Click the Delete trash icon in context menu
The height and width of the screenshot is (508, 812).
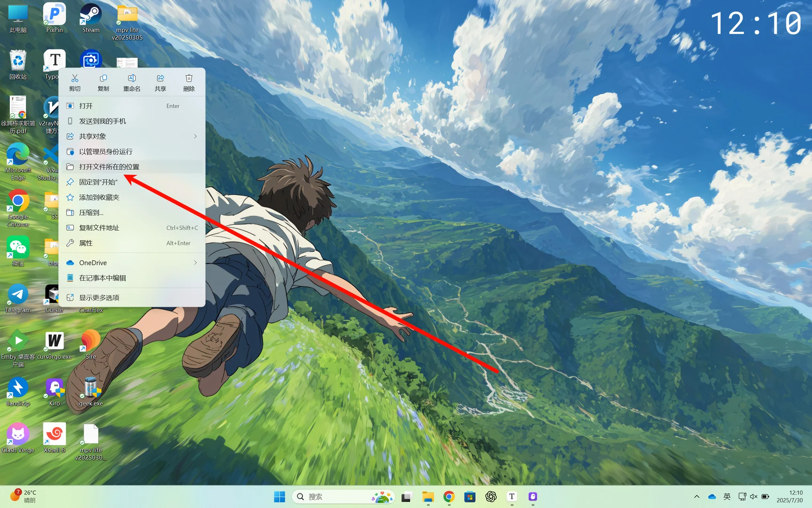189,82
